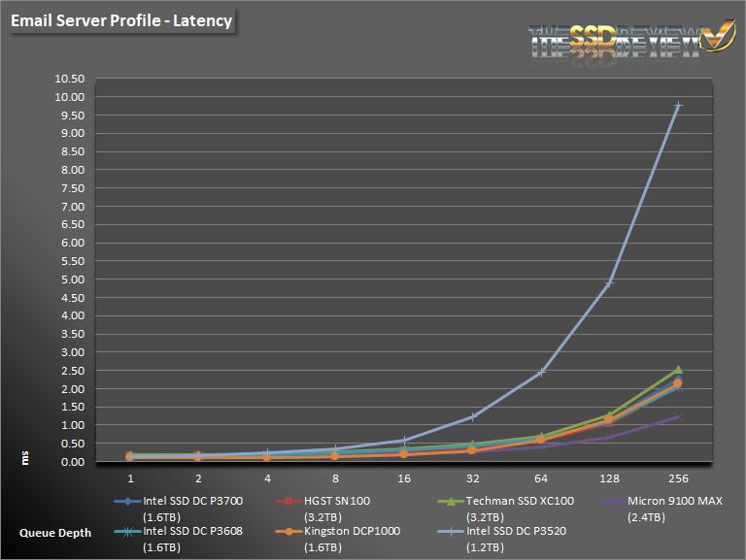Click the Intel SSD DC P3700 legend marker

[x=127, y=501]
